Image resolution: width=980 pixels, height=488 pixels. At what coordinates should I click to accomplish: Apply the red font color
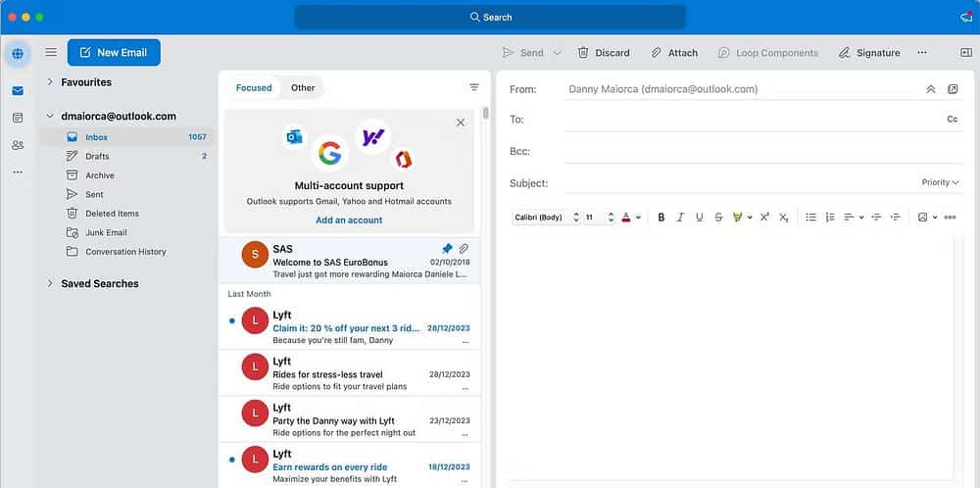[627, 218]
